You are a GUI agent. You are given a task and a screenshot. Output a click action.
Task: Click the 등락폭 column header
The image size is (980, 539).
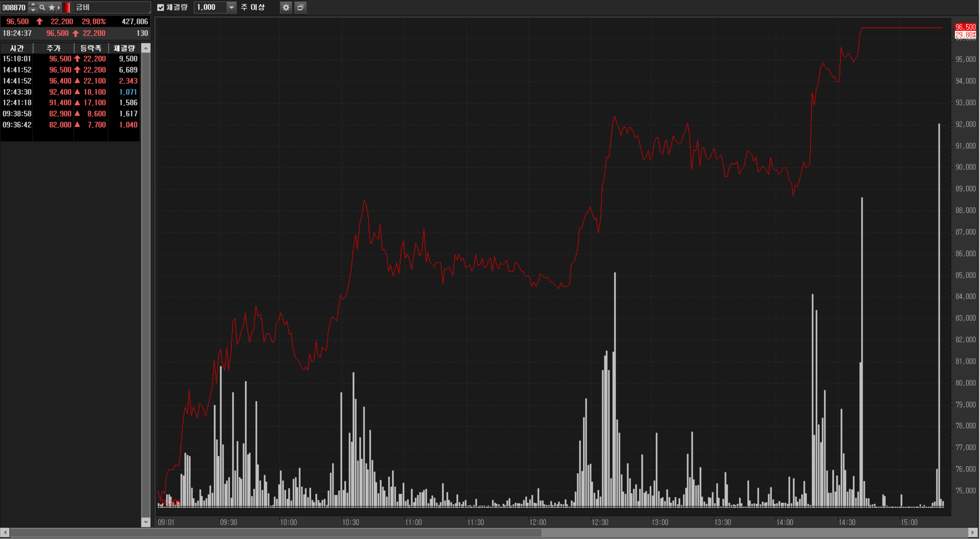(90, 48)
